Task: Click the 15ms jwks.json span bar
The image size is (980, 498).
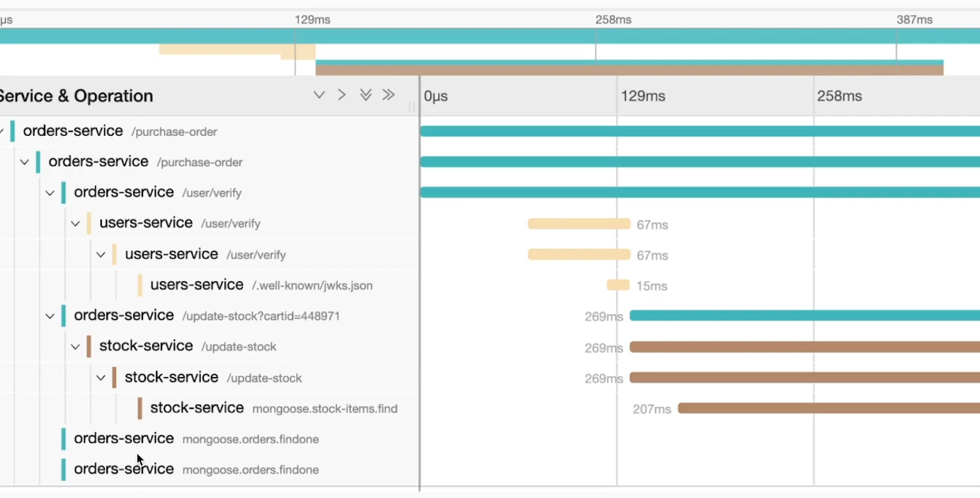Action: pyautogui.click(x=617, y=285)
